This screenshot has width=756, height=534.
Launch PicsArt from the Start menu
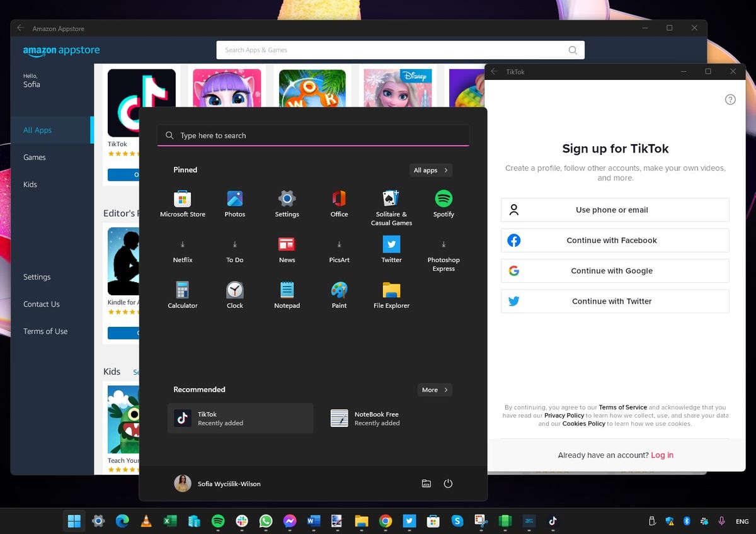pyautogui.click(x=339, y=246)
